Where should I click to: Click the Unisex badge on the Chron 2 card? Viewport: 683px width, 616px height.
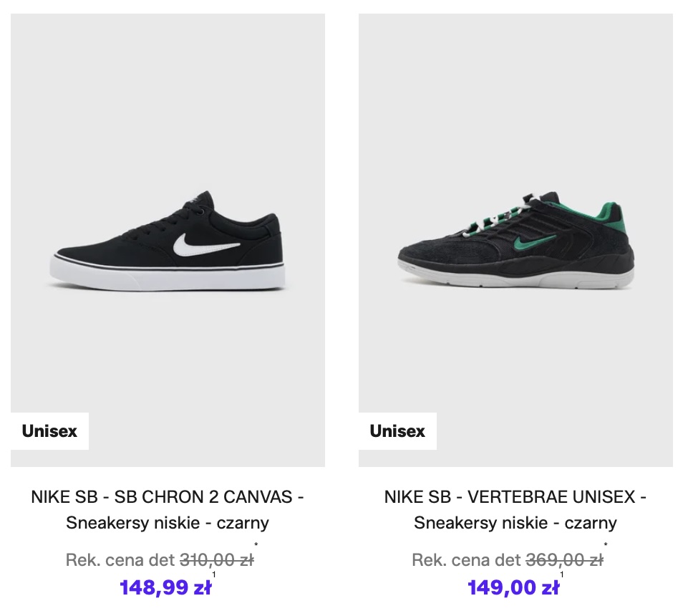(x=49, y=431)
